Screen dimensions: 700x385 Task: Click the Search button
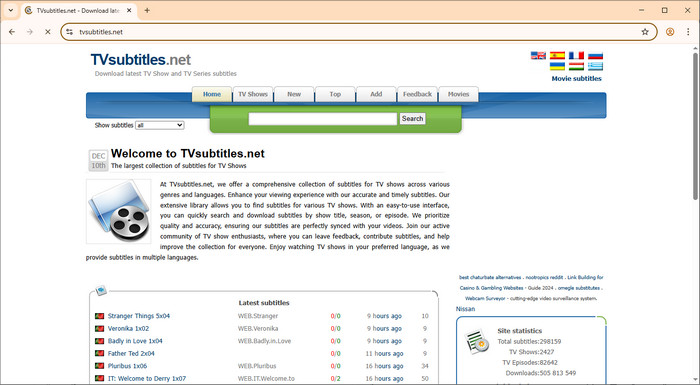412,118
